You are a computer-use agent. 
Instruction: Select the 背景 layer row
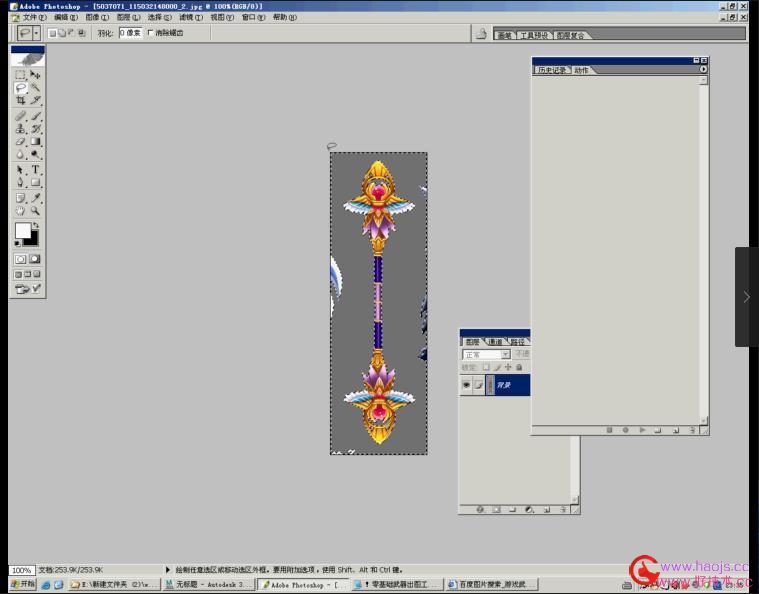[x=495, y=385]
